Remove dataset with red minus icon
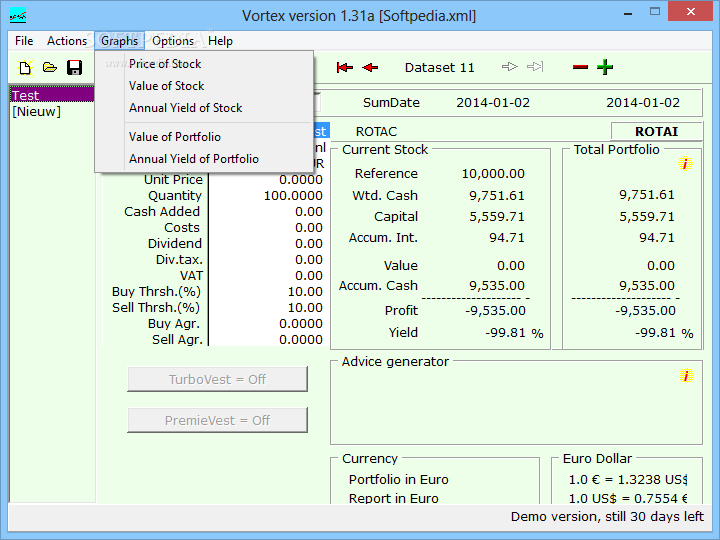This screenshot has width=720, height=540. 580,68
